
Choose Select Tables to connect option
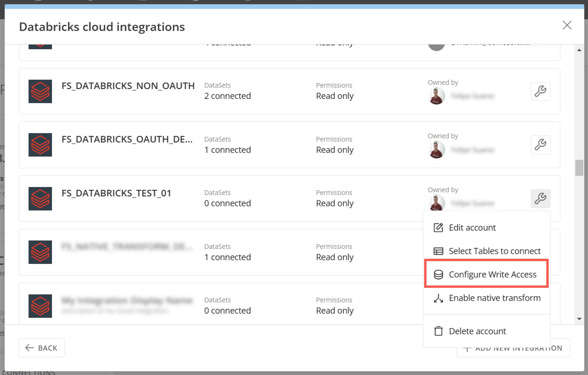point(494,251)
